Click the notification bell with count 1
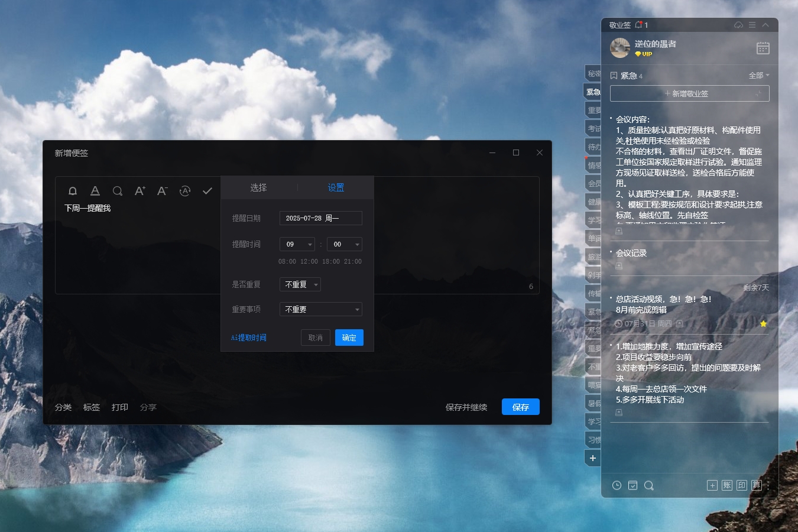Image resolution: width=798 pixels, height=532 pixels. [x=641, y=25]
